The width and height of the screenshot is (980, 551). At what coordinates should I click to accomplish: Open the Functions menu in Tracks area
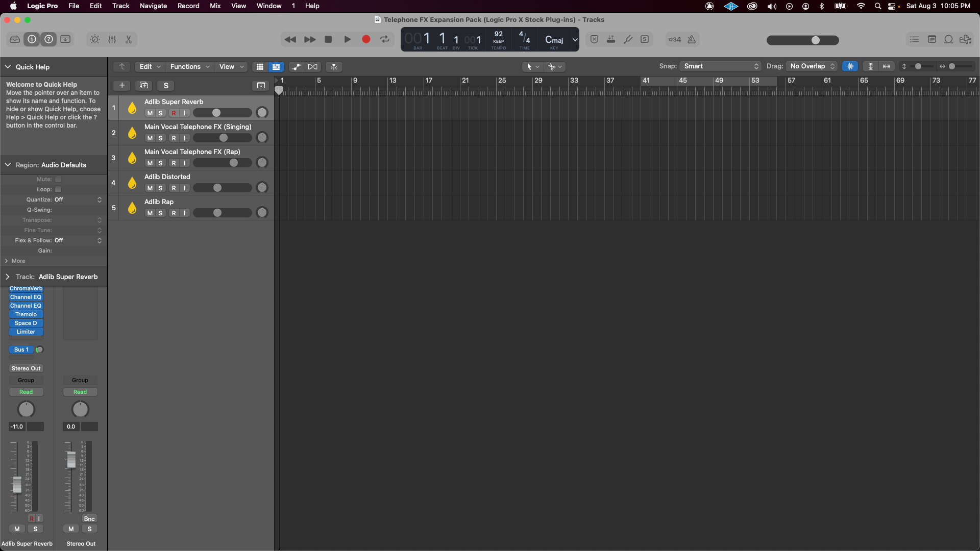(189, 67)
